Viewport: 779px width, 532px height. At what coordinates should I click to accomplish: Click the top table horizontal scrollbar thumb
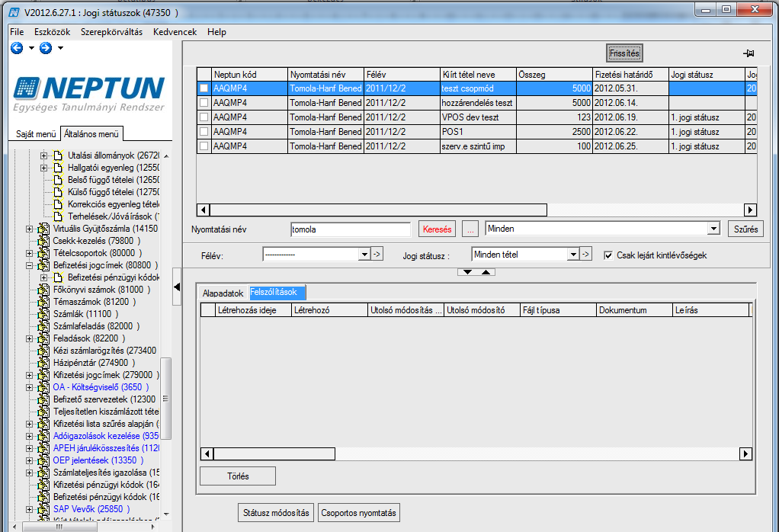pyautogui.click(x=378, y=210)
